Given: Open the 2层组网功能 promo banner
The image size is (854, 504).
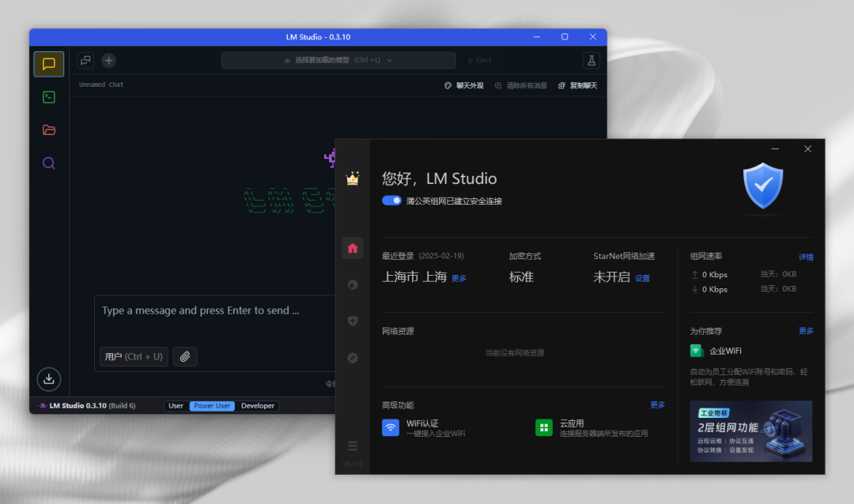Looking at the screenshot, I should point(751,431).
